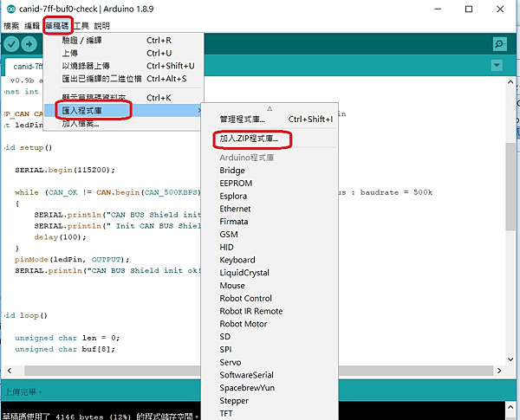Click the submenu scroll-up triangle
The width and height of the screenshot is (520, 420).
click(270, 108)
